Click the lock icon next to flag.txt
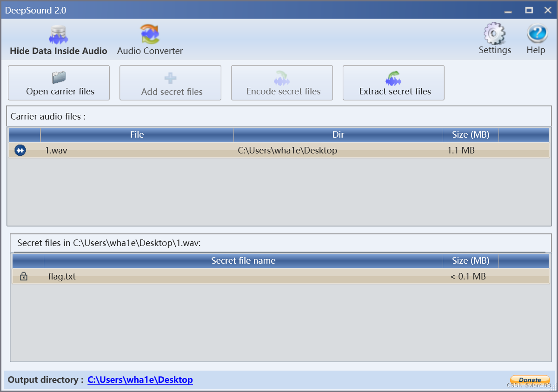The height and width of the screenshot is (392, 558). point(23,276)
